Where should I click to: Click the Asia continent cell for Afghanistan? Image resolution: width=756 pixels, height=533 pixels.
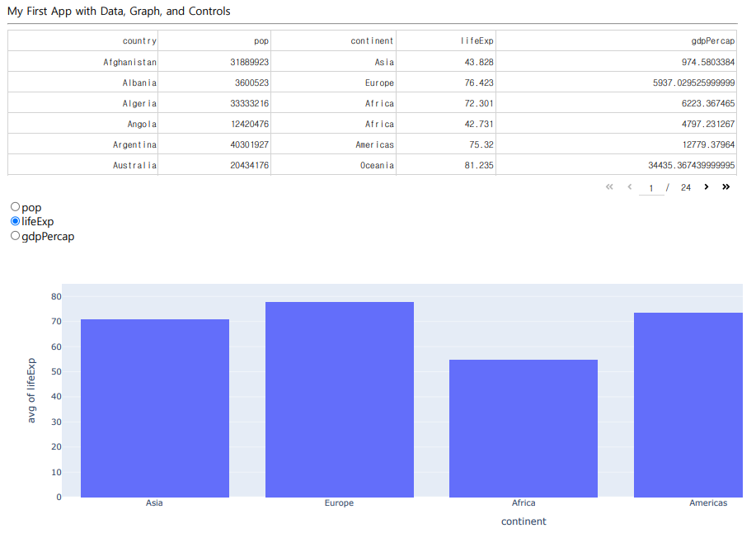click(x=334, y=62)
